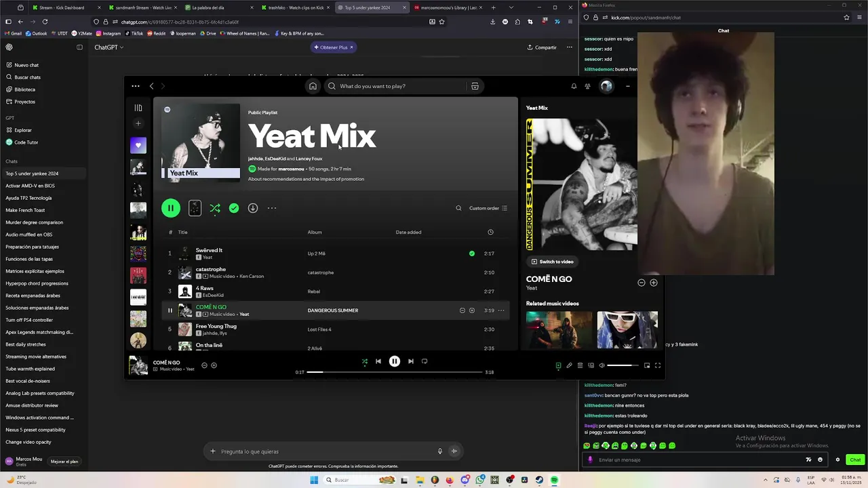Connect to a device icon
The height and width of the screenshot is (488, 868).
click(591, 365)
